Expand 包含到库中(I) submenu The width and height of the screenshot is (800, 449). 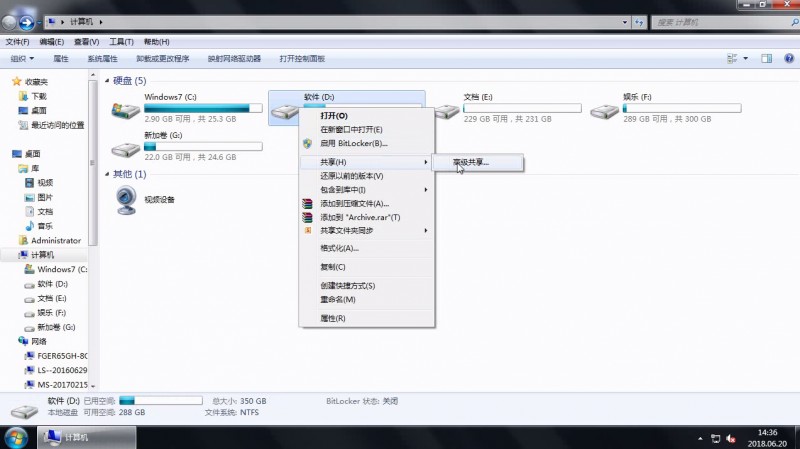pos(366,190)
